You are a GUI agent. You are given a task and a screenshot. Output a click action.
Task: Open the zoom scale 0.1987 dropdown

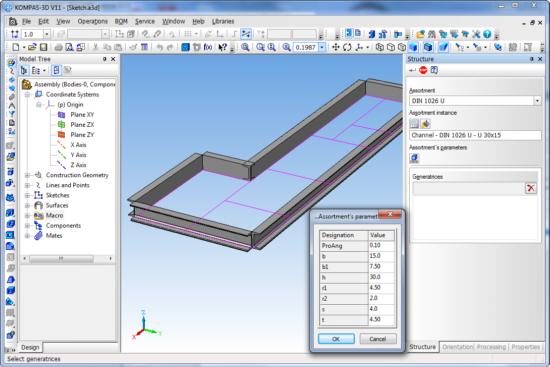[322, 47]
